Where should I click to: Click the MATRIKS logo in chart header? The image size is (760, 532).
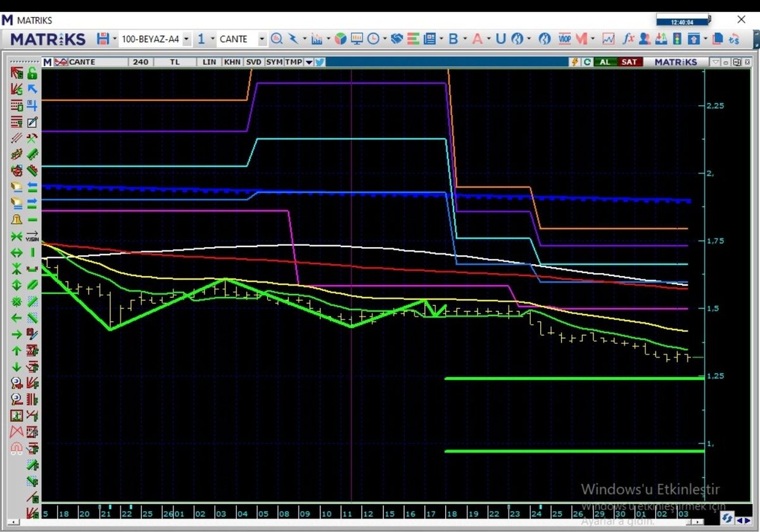(x=676, y=62)
